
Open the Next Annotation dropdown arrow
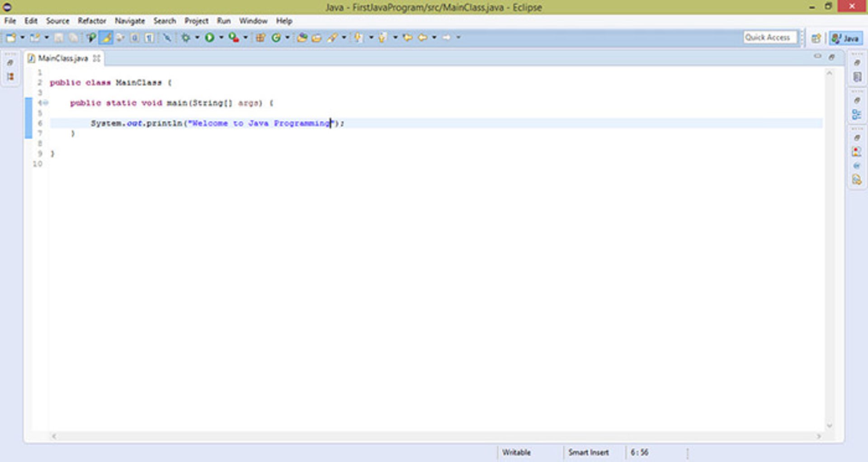click(371, 37)
